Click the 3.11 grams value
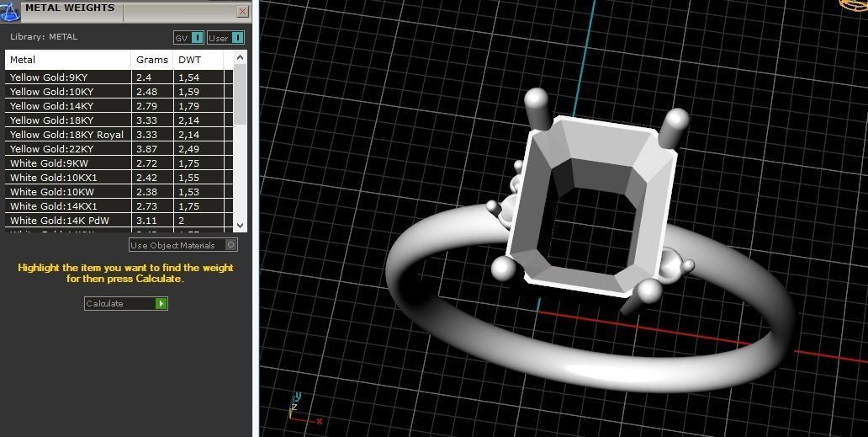868x437 pixels. click(146, 221)
